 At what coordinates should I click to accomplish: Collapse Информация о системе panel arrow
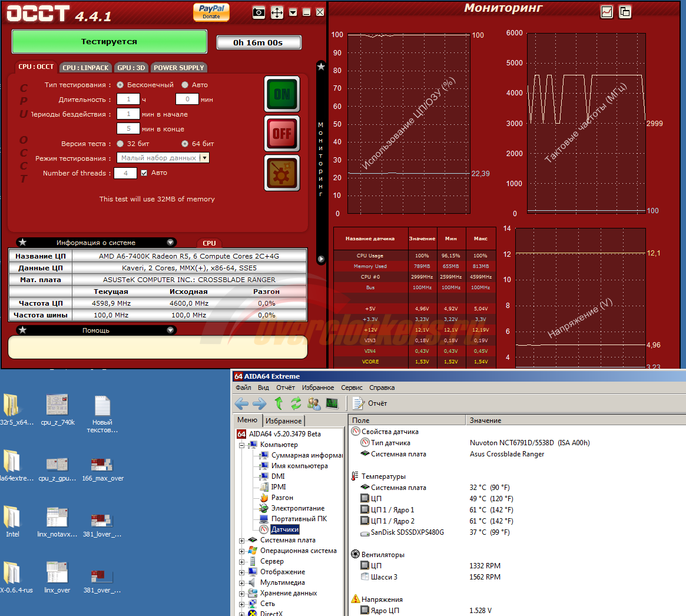(171, 243)
